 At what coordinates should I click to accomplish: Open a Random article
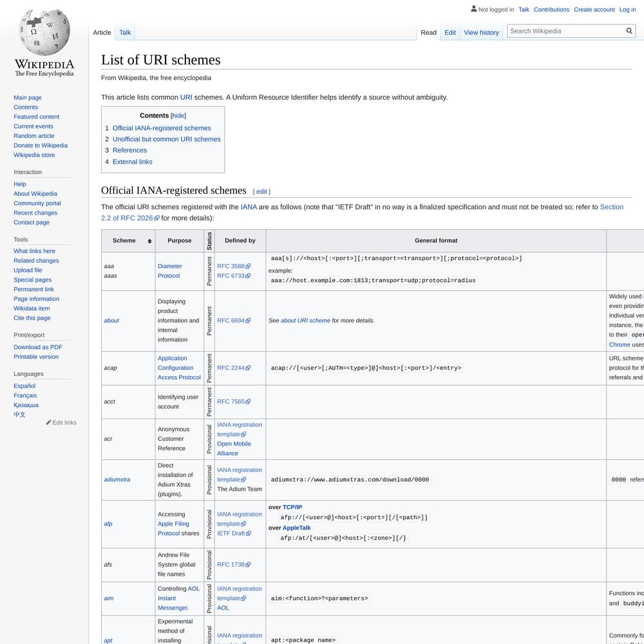tap(33, 135)
